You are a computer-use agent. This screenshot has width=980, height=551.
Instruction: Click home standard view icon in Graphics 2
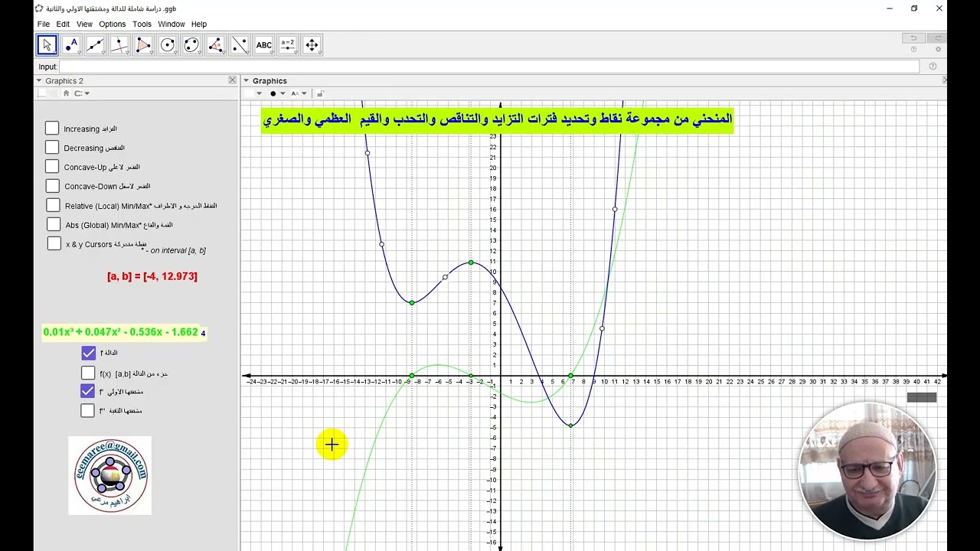(66, 93)
